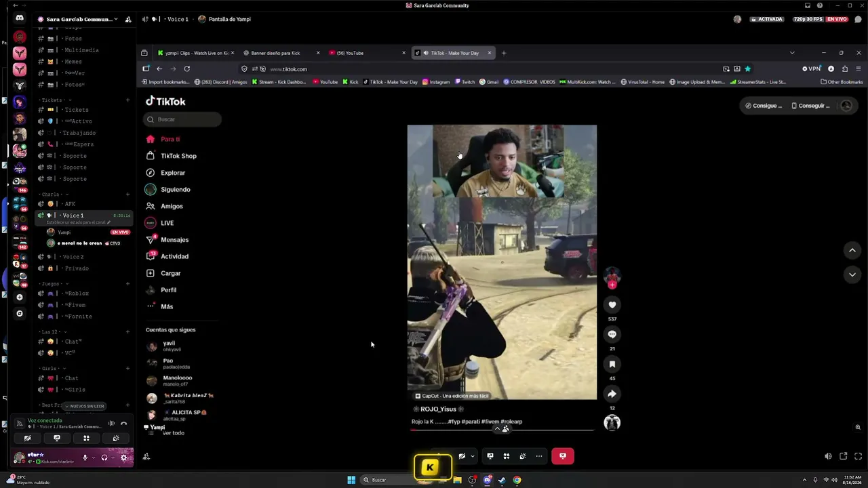Deafen with the headphones icon
This screenshot has height=488, width=868.
coord(104,457)
